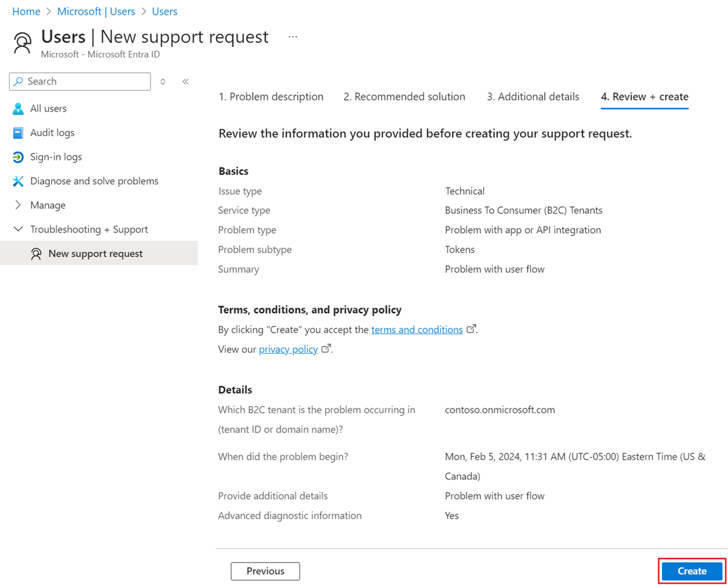
Task: Click the switcher icon beside the search box
Action: tap(162, 81)
